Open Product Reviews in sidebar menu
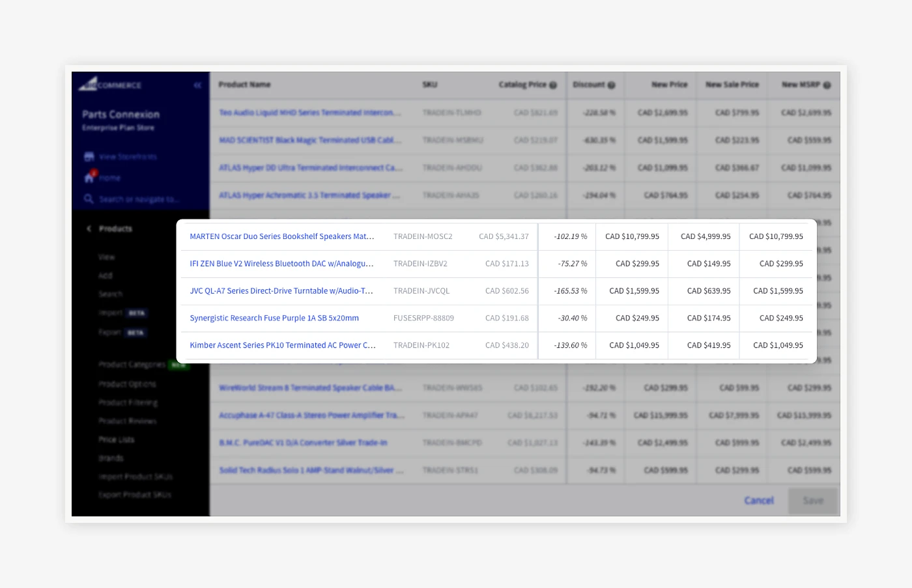 (127, 421)
